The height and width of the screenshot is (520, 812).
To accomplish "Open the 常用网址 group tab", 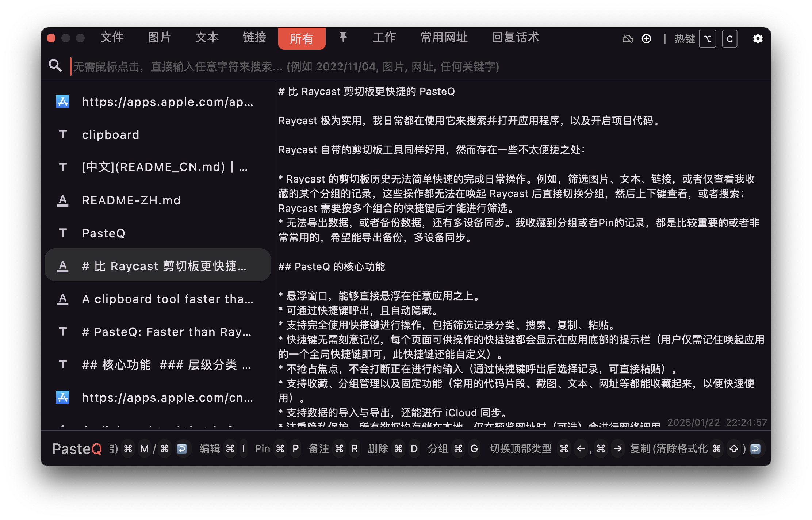I will 444,37.
